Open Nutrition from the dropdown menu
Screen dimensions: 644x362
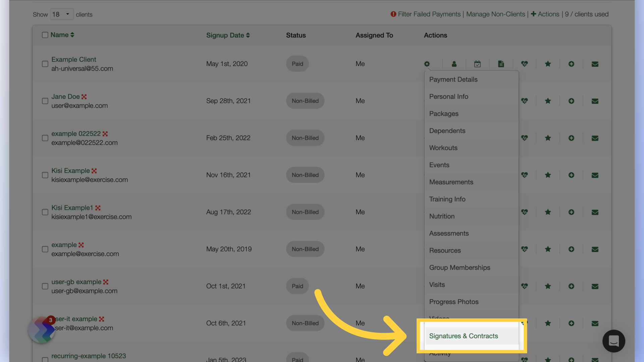coord(471,216)
